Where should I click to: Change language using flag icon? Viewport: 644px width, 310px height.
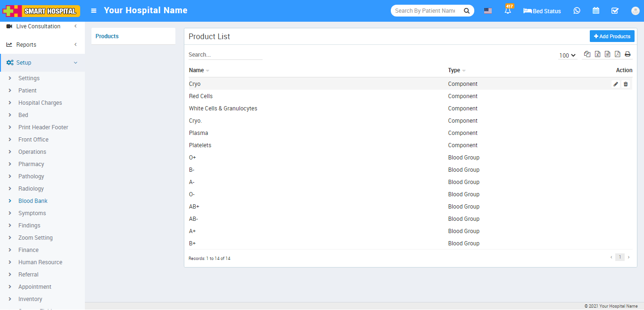(x=488, y=11)
